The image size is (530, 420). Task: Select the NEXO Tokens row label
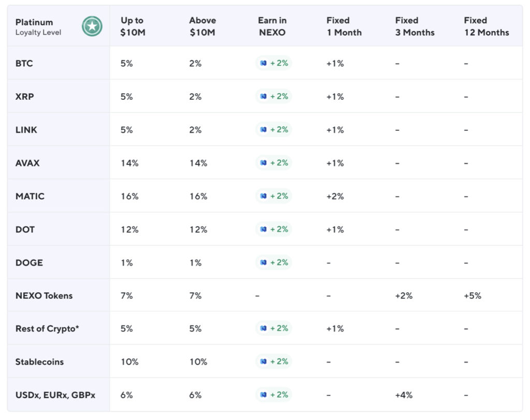[44, 296]
